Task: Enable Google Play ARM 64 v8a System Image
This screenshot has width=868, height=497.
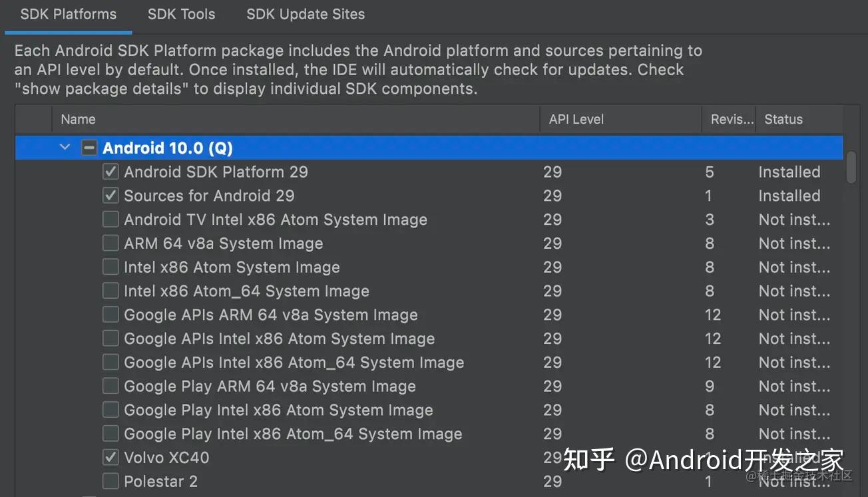Action: (110, 386)
